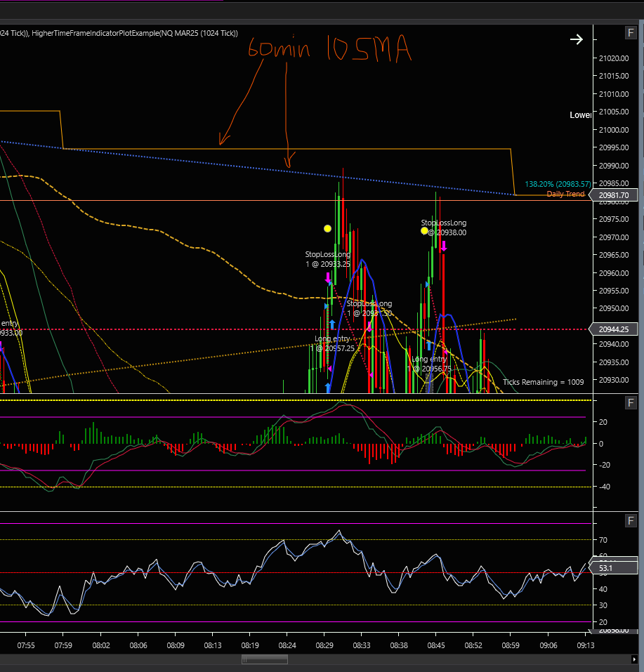Click the 08:13 time label on the axis
This screenshot has height=672, width=644.
[213, 645]
